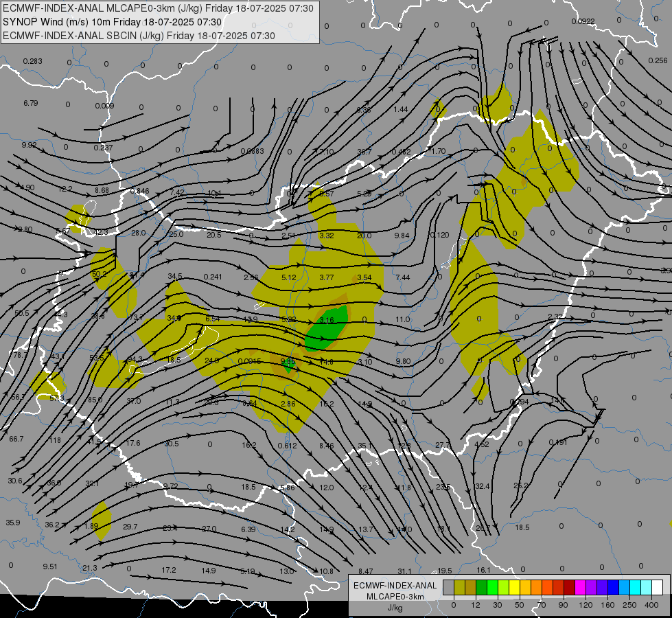Screen dimensions: 672x618
Task: Click the map value '3.77'
Action: pyautogui.click(x=327, y=277)
